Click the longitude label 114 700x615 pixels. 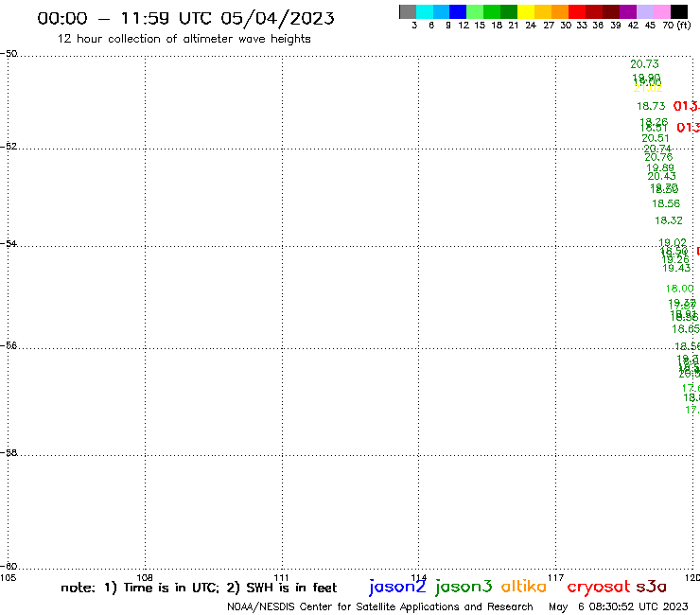[419, 577]
